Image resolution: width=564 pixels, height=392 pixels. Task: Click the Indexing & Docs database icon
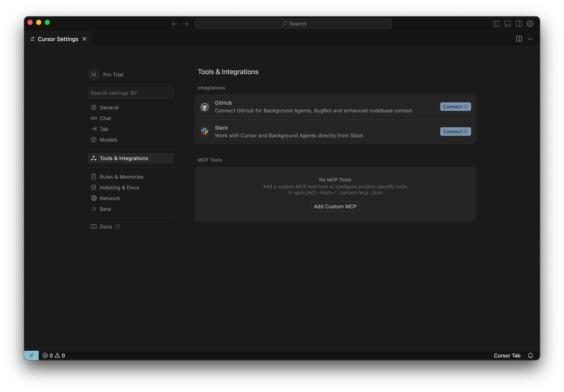[x=93, y=187]
